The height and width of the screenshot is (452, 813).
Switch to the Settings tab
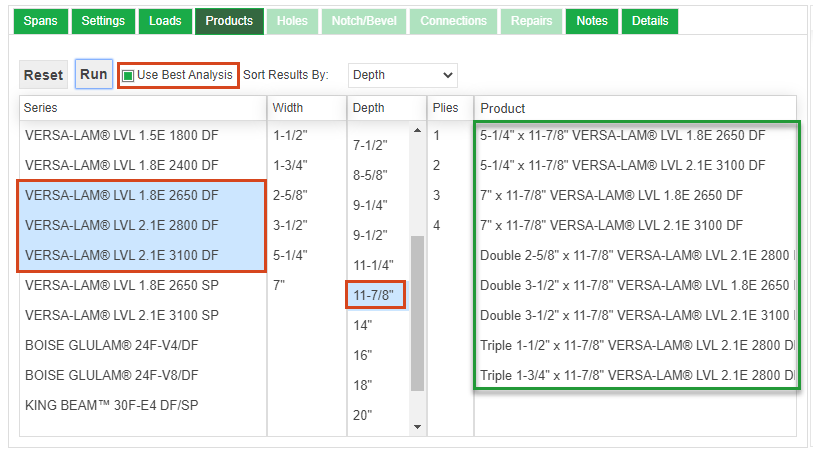pyautogui.click(x=103, y=21)
